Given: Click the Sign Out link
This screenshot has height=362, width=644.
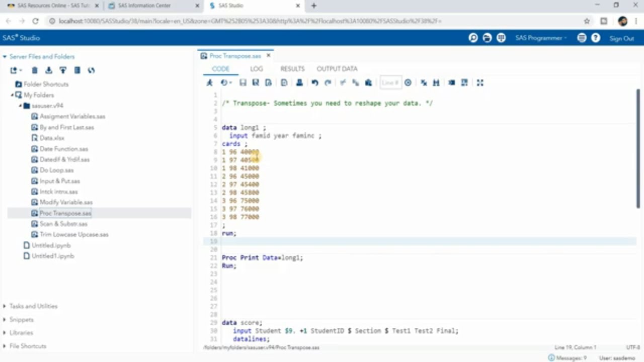Looking at the screenshot, I should (x=621, y=39).
